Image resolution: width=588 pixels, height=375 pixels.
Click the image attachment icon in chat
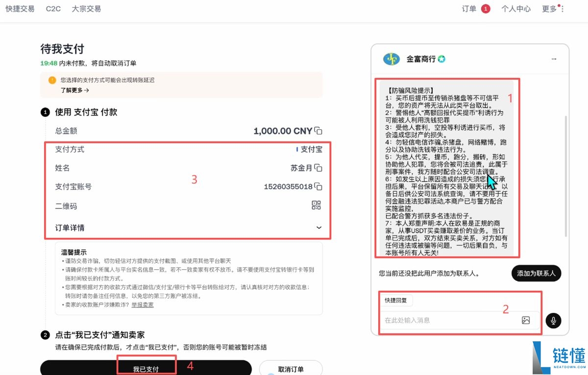point(526,320)
